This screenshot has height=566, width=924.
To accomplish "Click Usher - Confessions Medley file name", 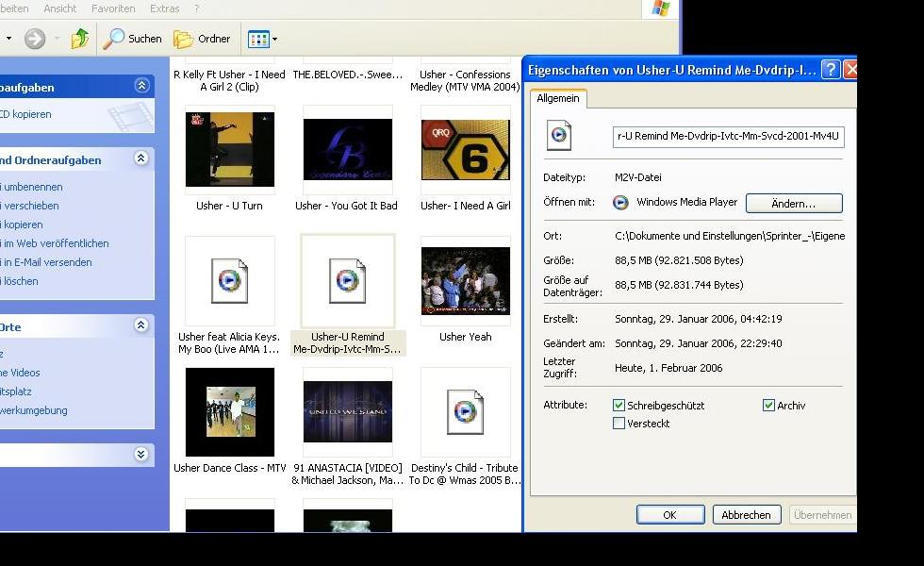I will [465, 81].
